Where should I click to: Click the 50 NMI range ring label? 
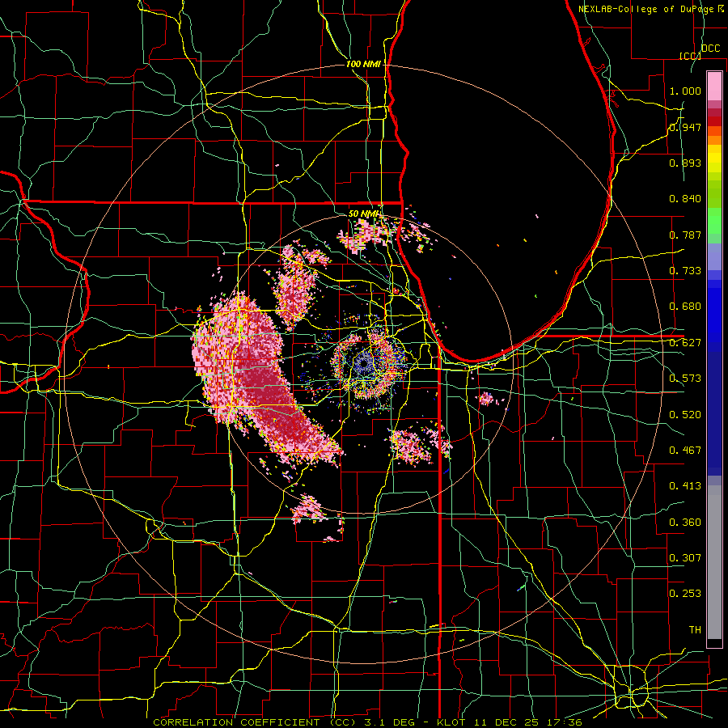(365, 214)
